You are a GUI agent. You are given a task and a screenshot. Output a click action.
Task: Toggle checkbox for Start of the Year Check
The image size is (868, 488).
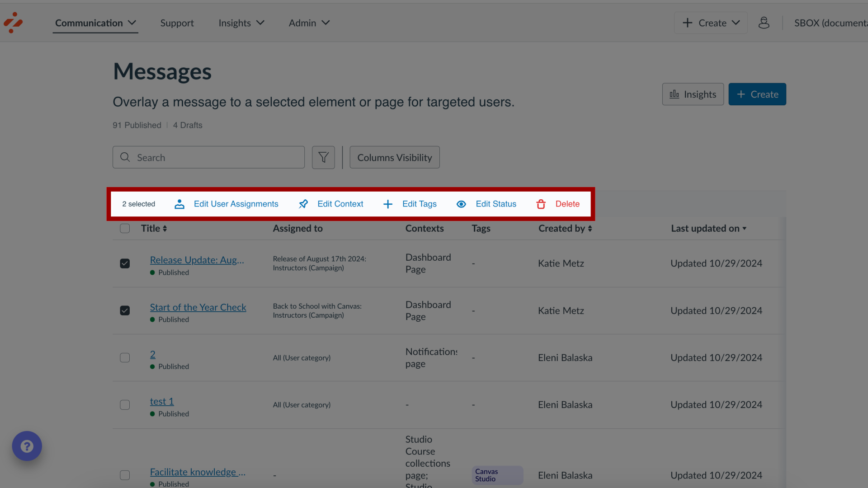coord(125,310)
